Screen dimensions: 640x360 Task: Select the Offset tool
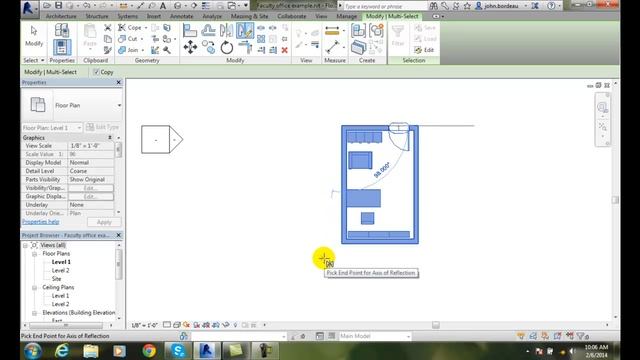click(208, 31)
